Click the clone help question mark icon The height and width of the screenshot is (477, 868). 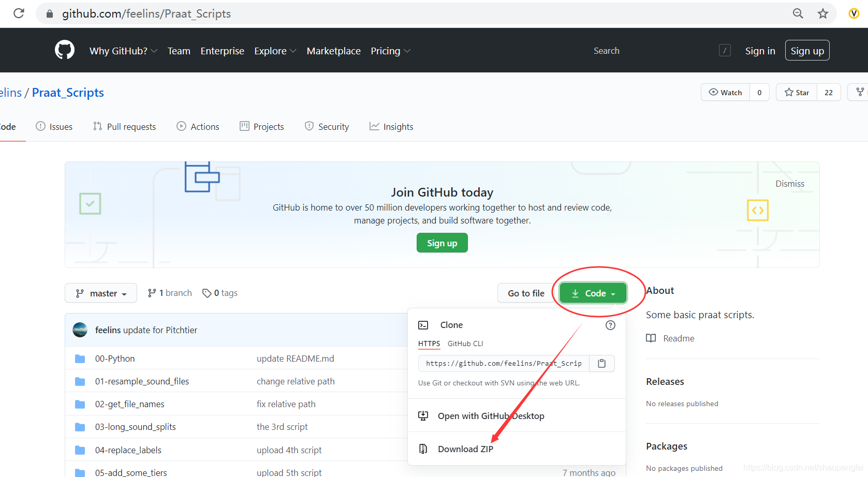click(611, 325)
